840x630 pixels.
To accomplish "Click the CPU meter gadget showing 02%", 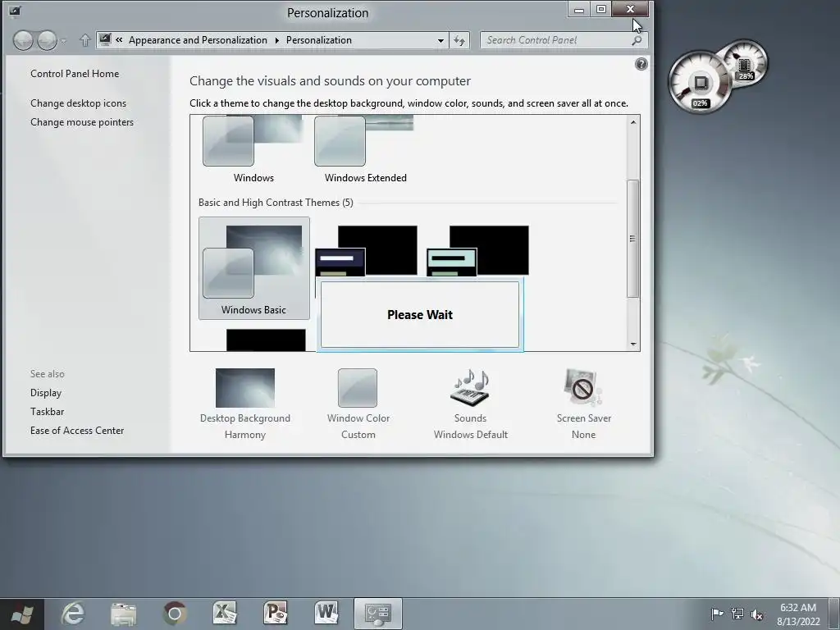I will (700, 83).
